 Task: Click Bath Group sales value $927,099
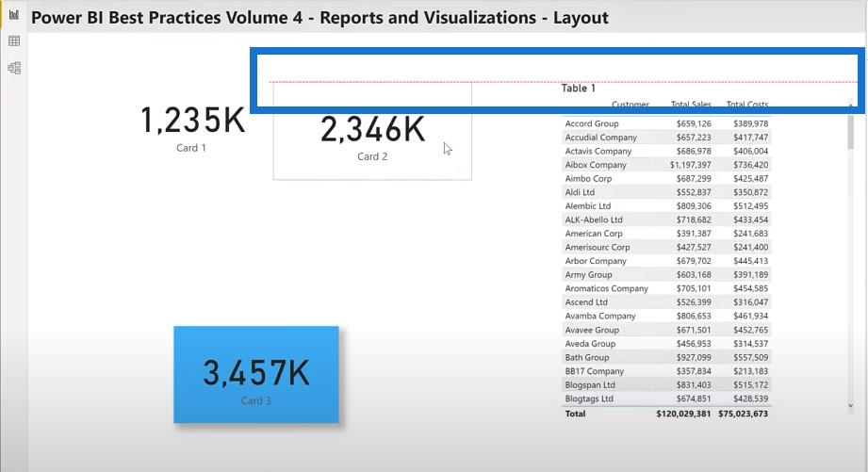click(694, 357)
